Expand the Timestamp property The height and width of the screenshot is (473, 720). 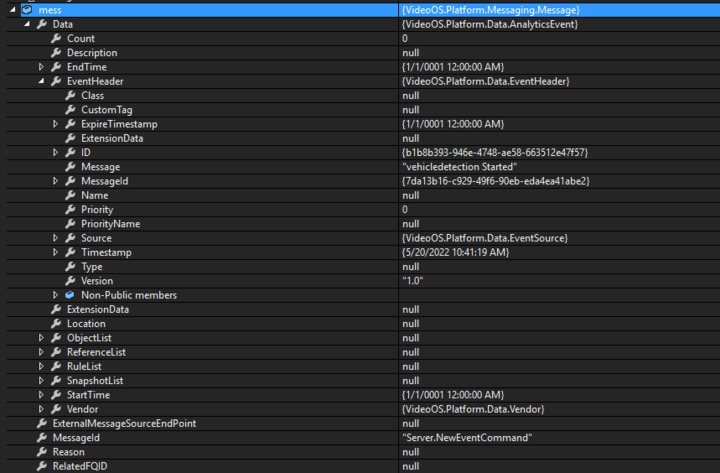56,253
